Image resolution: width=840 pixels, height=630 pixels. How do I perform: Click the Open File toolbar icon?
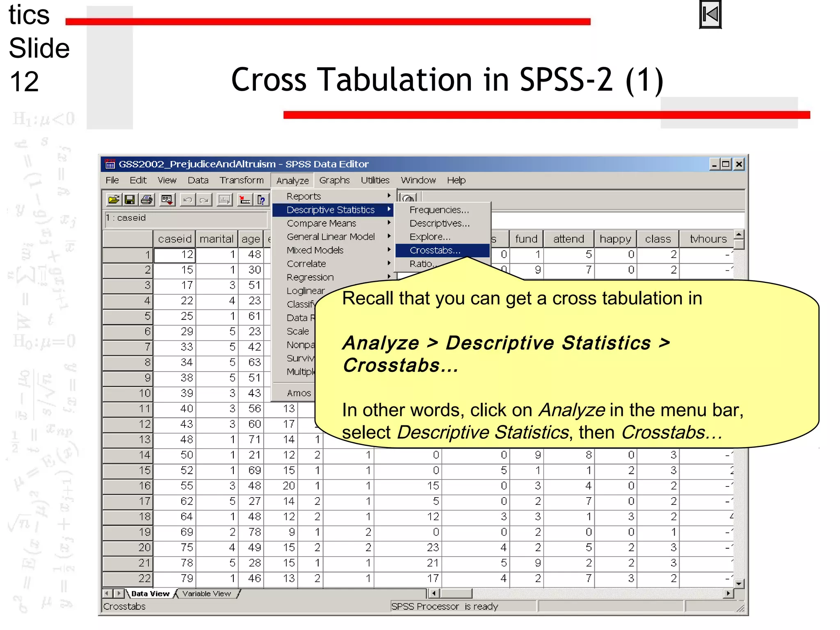pyautogui.click(x=114, y=200)
